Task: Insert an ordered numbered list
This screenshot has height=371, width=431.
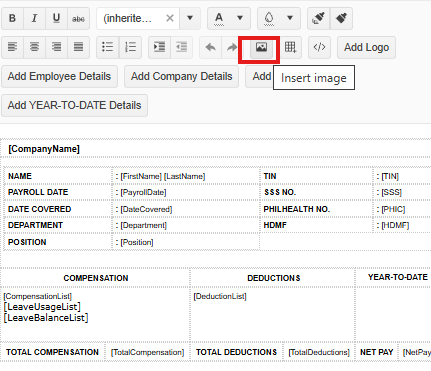Action: [x=130, y=47]
